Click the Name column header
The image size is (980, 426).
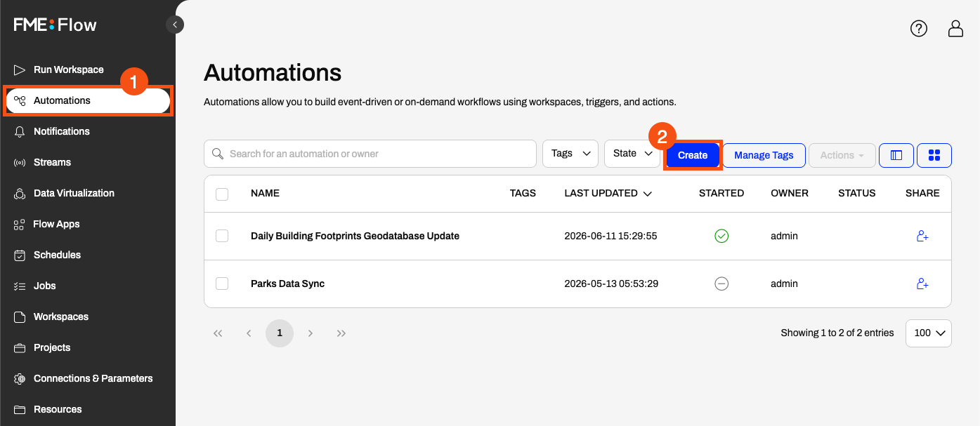pyautogui.click(x=265, y=193)
